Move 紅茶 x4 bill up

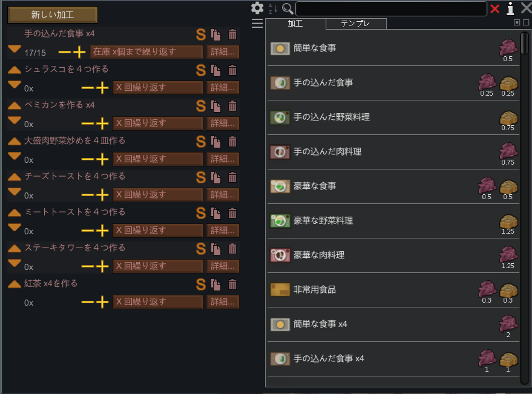pyautogui.click(x=15, y=284)
